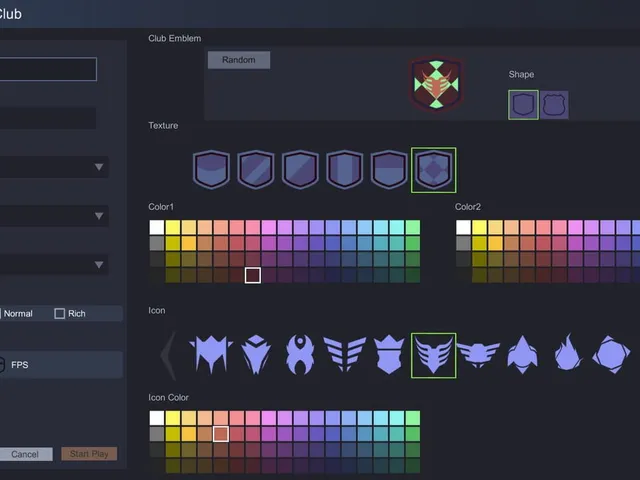The height and width of the screenshot is (480, 640).
Task: Pick the selected salmon Icon Color swatch
Action: pos(221,434)
